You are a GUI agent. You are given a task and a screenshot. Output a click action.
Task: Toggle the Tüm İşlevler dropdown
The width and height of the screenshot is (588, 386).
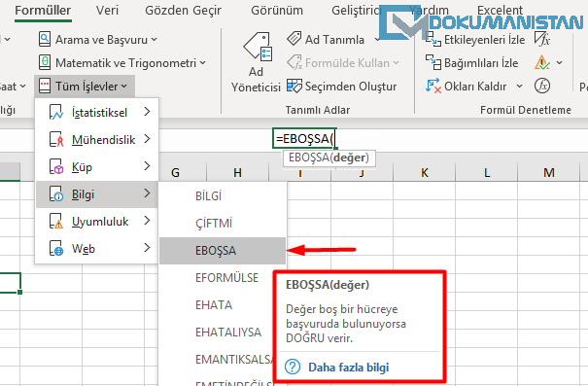(x=85, y=87)
